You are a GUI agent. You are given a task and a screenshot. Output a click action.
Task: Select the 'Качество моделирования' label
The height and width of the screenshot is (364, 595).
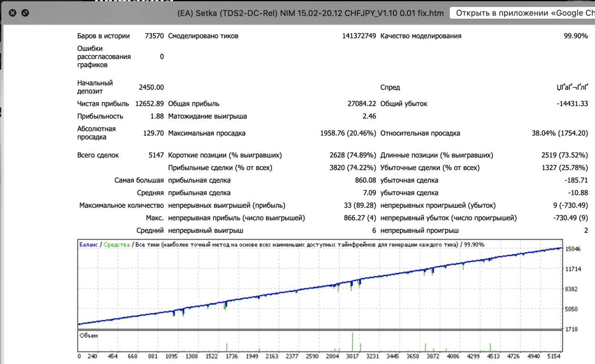(421, 36)
